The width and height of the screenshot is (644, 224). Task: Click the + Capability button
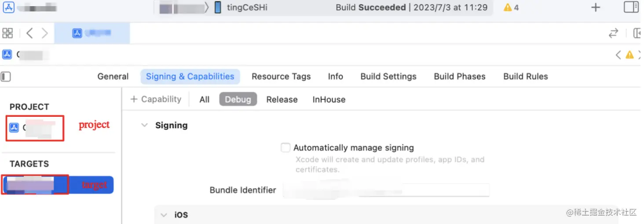point(156,99)
